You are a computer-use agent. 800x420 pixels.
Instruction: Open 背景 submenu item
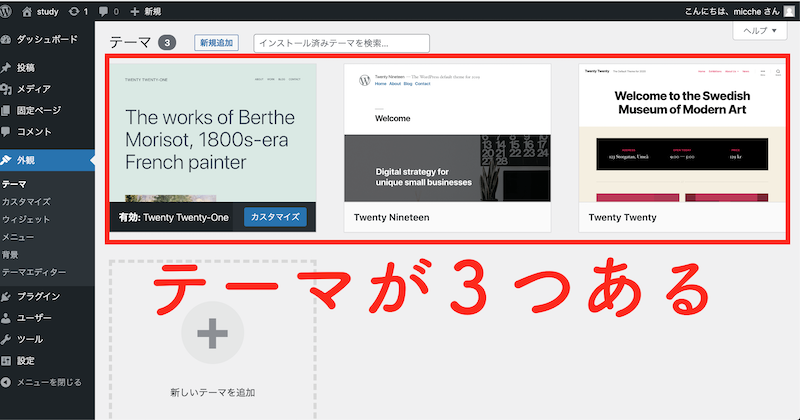10,255
